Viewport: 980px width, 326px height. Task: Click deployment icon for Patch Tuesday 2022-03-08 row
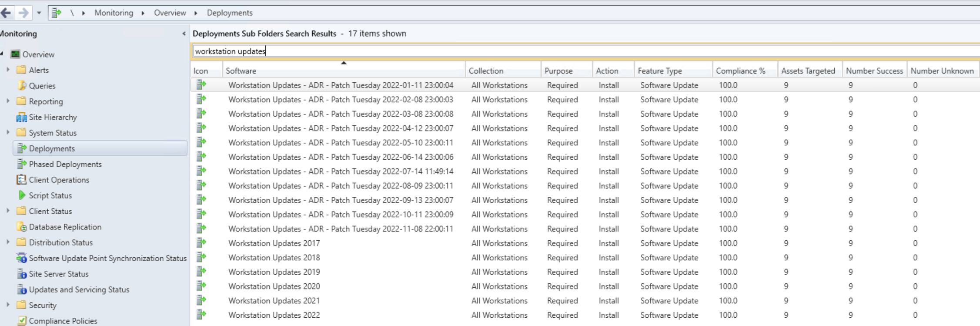(x=201, y=114)
